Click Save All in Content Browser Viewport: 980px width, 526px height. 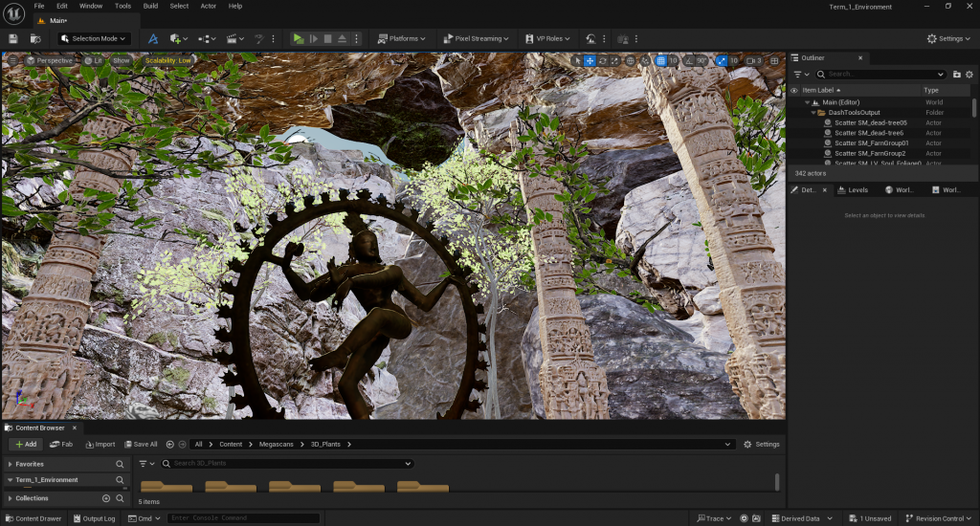click(142, 444)
